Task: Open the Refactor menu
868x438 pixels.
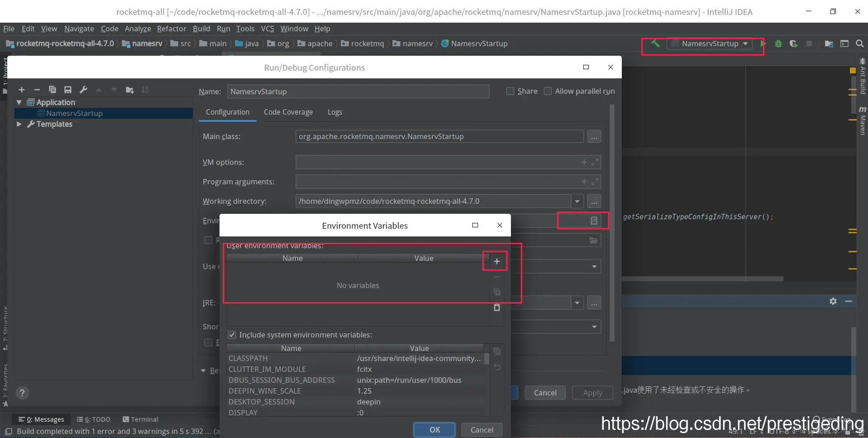Action: (172, 29)
